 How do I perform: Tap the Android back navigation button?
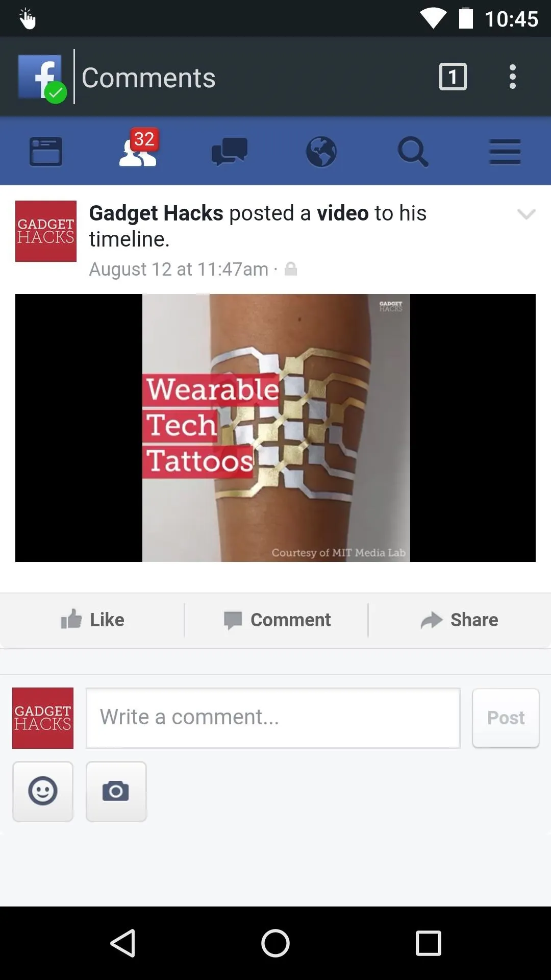point(122,943)
